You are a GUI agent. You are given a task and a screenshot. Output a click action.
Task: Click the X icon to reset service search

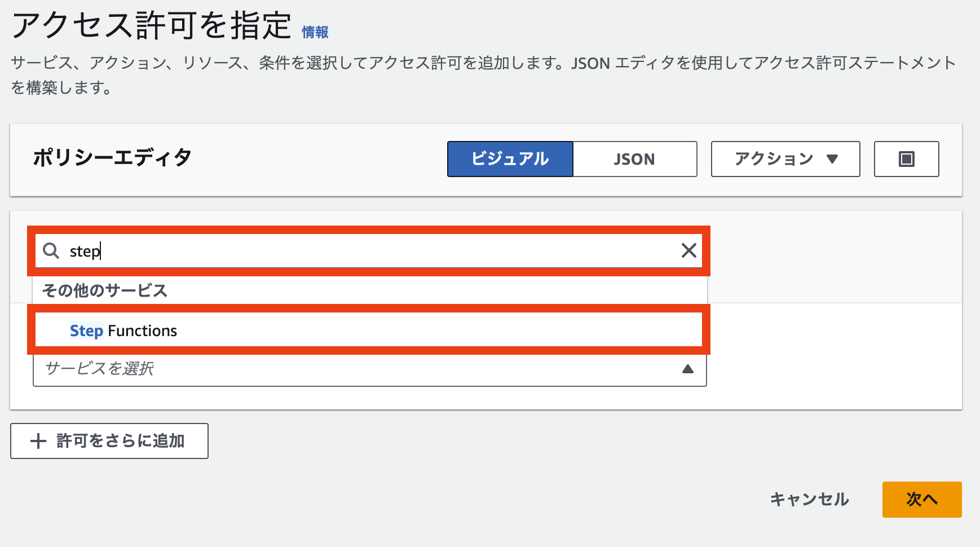click(688, 250)
